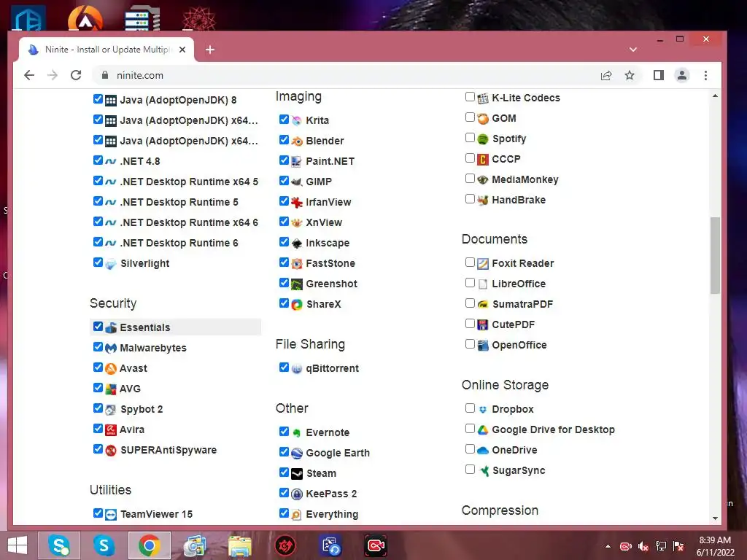Open Chrome's three-dot menu
Image resolution: width=747 pixels, height=560 pixels.
705,75
